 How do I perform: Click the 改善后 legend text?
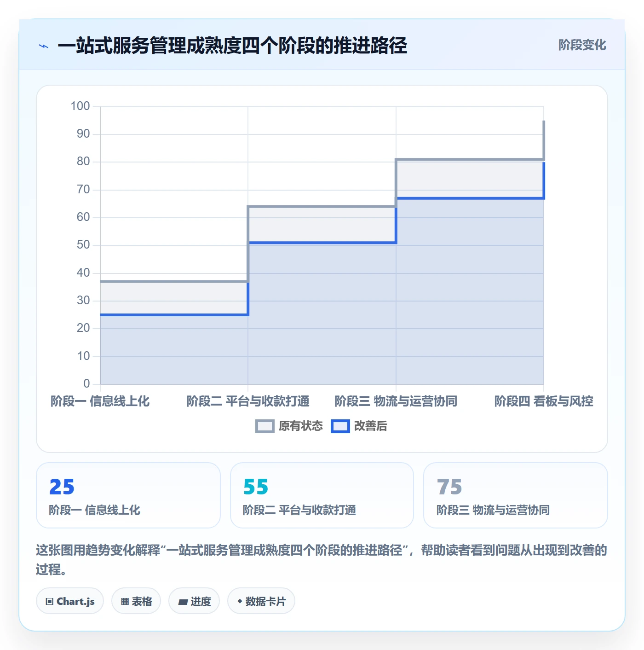tap(370, 426)
